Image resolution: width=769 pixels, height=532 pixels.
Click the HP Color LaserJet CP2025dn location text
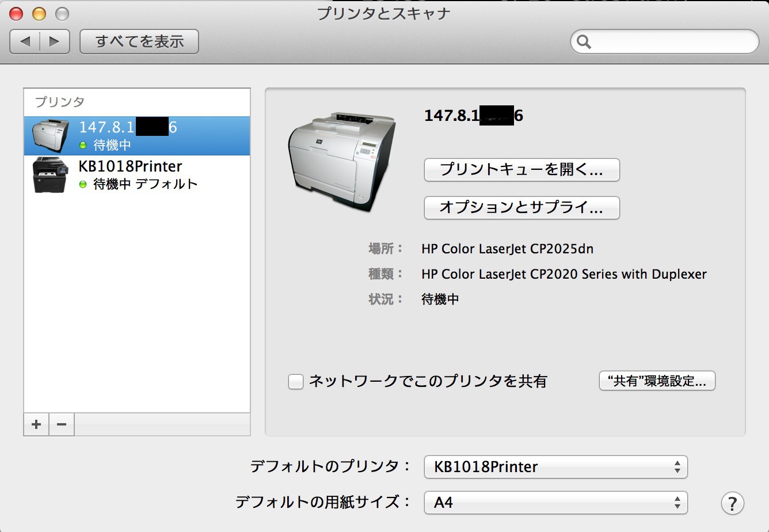(x=507, y=249)
